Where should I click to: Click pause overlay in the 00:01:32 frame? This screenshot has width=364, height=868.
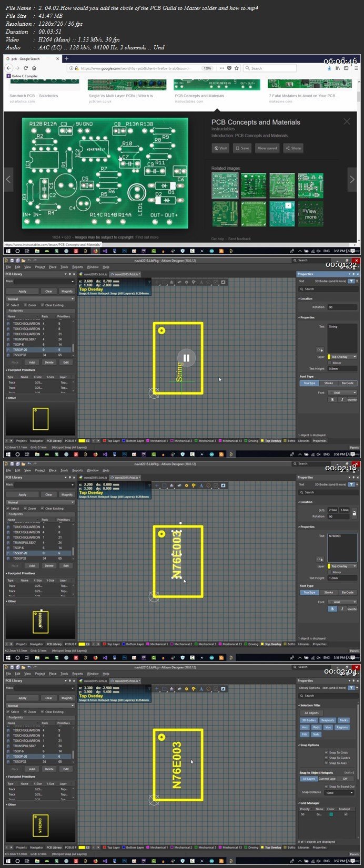186,358
